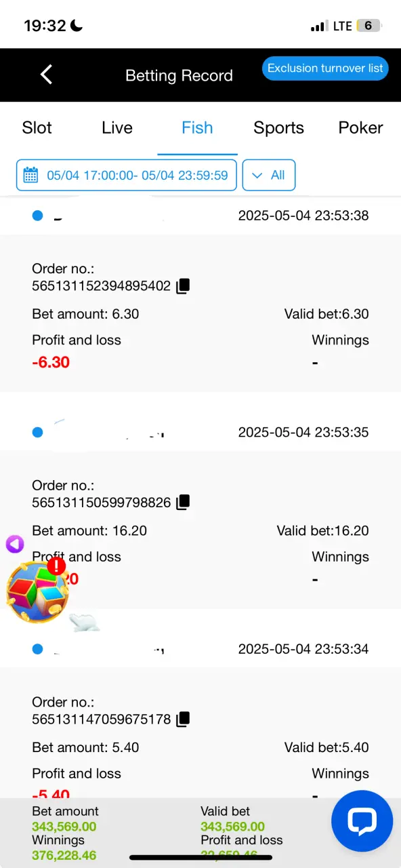Switch to the Slot tab
The width and height of the screenshot is (401, 868).
pos(37,127)
